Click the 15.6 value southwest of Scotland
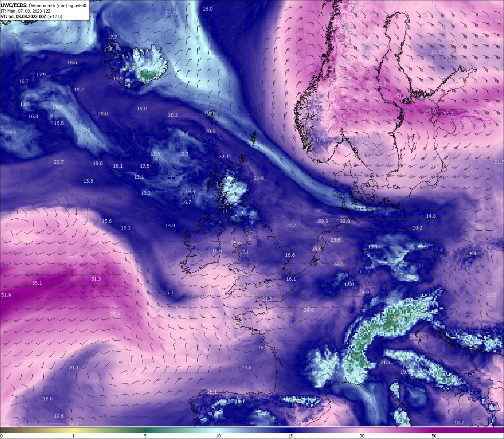Image resolution: width=504 pixels, height=439 pixels. pos(107,221)
